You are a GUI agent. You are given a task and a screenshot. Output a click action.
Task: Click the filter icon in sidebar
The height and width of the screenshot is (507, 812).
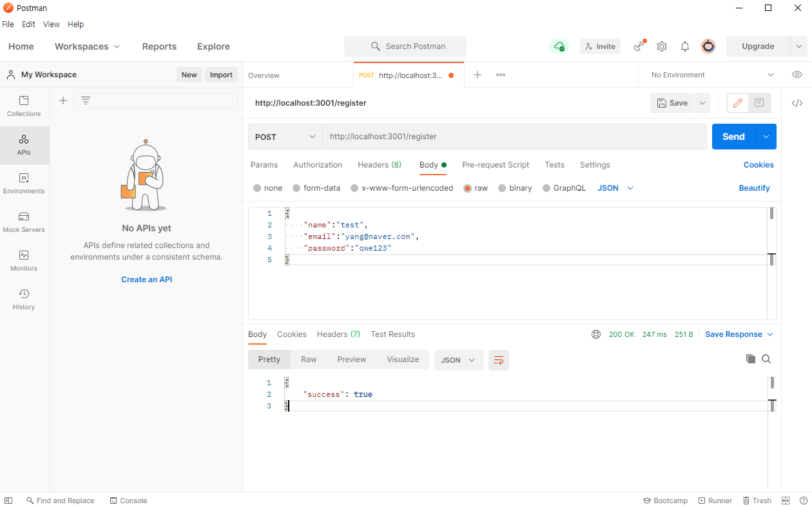click(x=85, y=100)
